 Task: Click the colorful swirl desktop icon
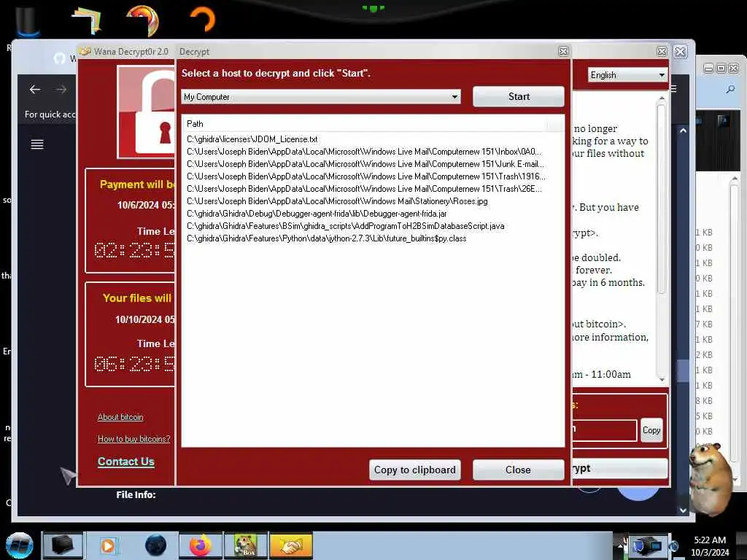[143, 20]
